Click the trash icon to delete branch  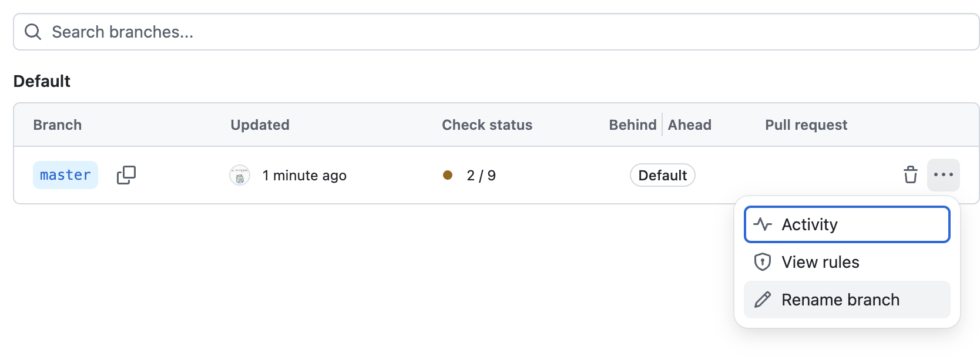tap(910, 175)
